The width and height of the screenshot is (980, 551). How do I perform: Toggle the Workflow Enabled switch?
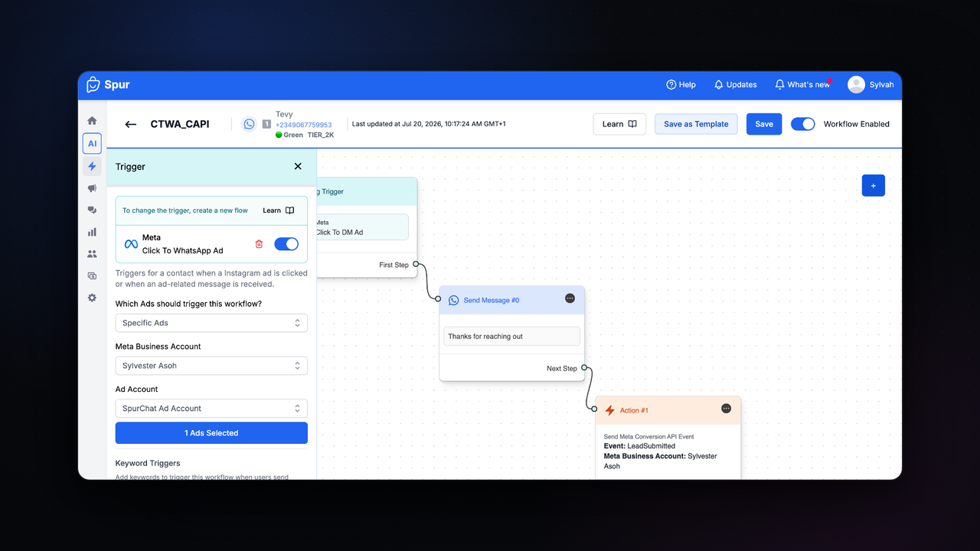click(802, 124)
